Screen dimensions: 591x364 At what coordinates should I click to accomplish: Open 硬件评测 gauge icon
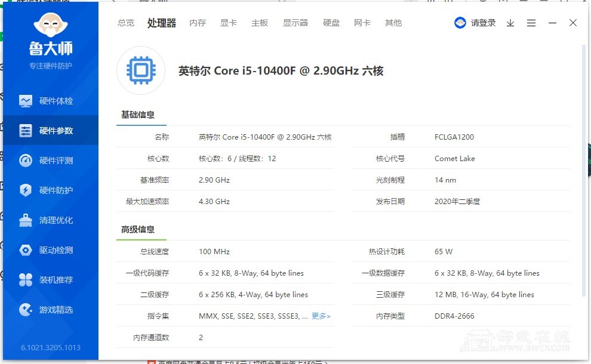(26, 161)
